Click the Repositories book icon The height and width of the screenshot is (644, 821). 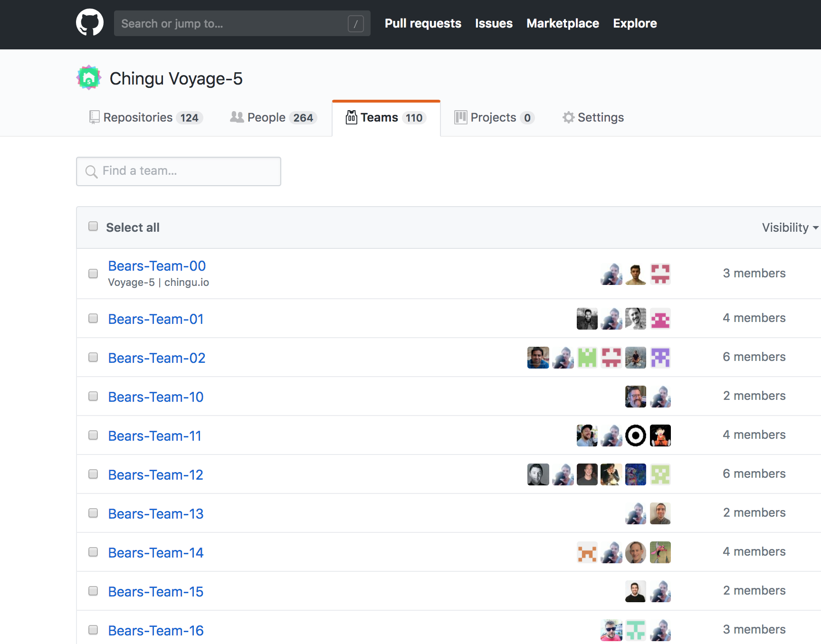95,117
